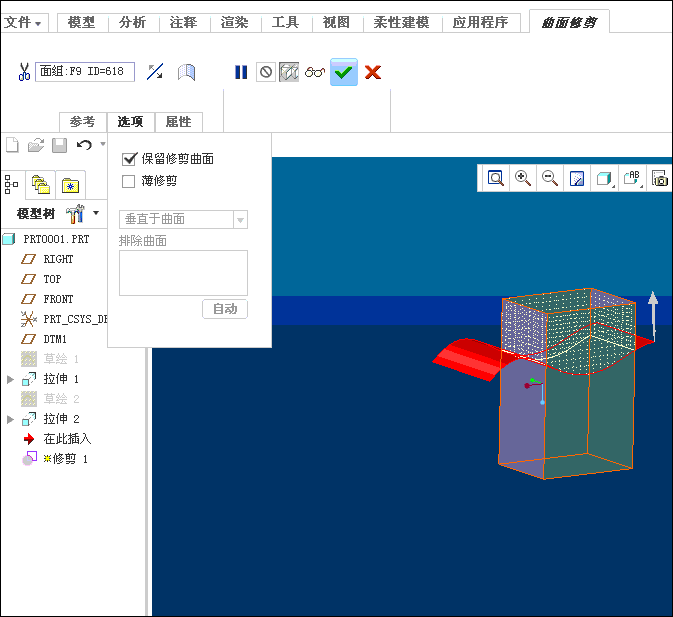Click the white trim direction arrow in viewport
This screenshot has height=617, width=673.
(x=653, y=317)
